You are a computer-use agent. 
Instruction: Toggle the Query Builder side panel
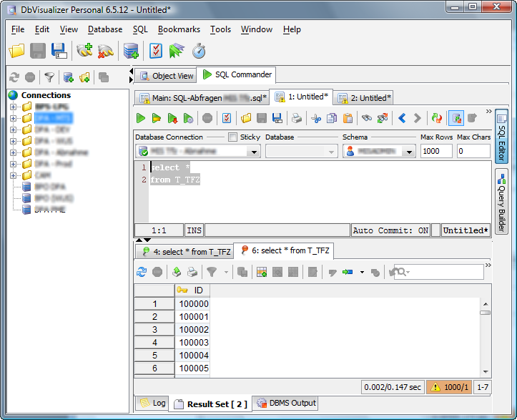tap(501, 202)
